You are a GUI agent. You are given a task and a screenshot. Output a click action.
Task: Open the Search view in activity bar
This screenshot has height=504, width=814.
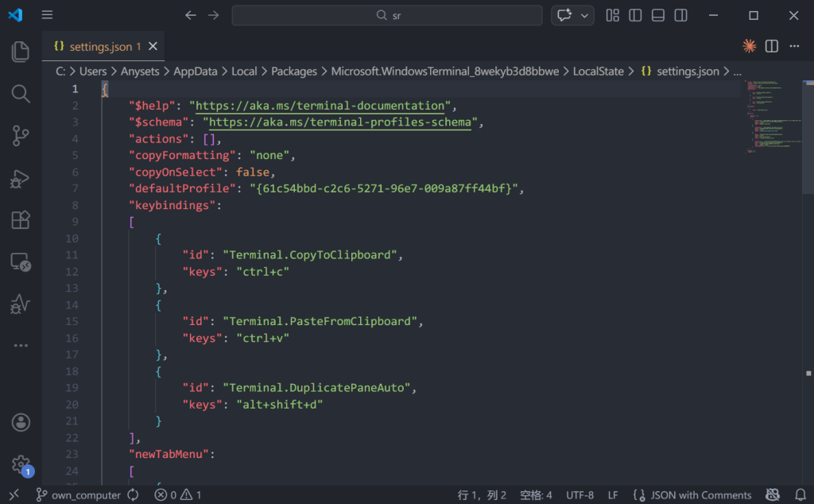(x=21, y=94)
